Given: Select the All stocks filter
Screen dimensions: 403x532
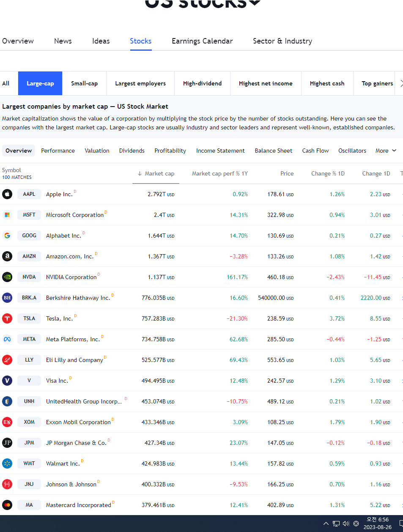Looking at the screenshot, I should (6, 83).
